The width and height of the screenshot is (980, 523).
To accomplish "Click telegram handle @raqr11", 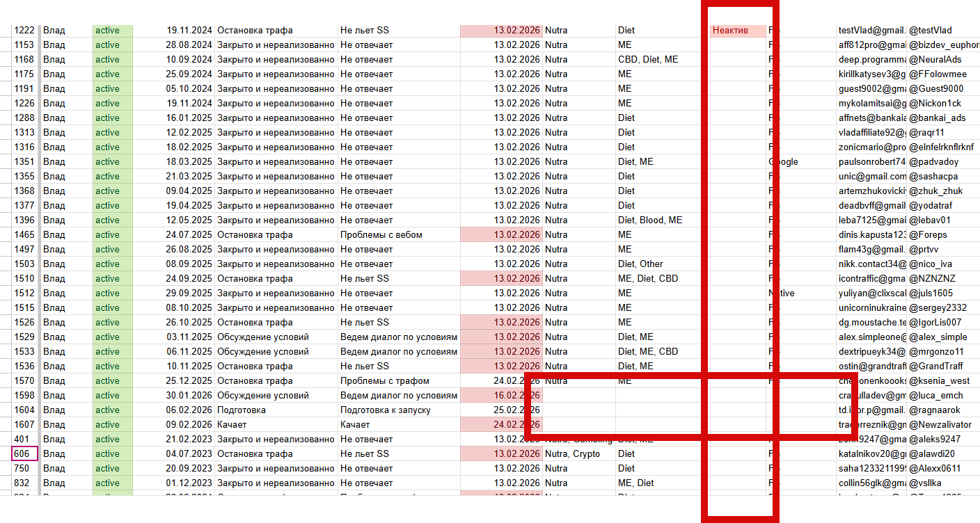I will [x=943, y=133].
